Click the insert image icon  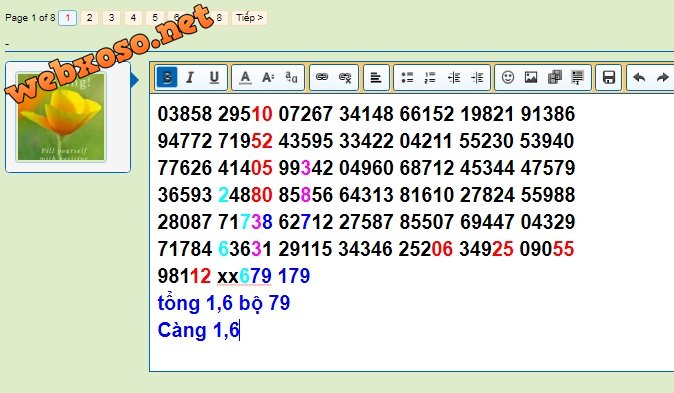[x=531, y=78]
